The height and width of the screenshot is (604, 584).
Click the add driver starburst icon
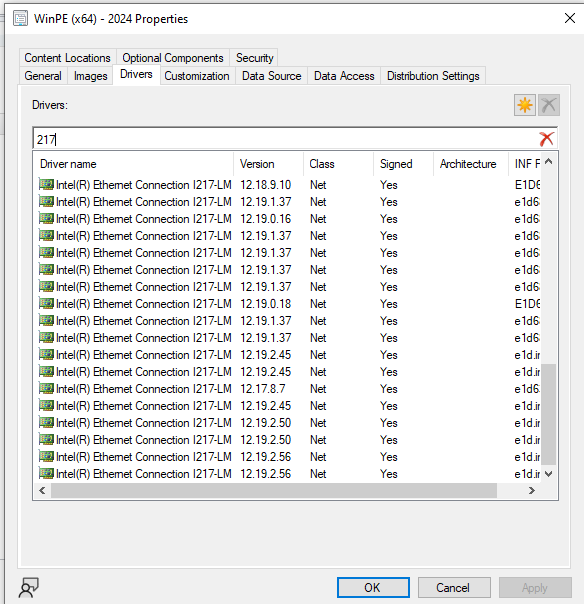525,105
